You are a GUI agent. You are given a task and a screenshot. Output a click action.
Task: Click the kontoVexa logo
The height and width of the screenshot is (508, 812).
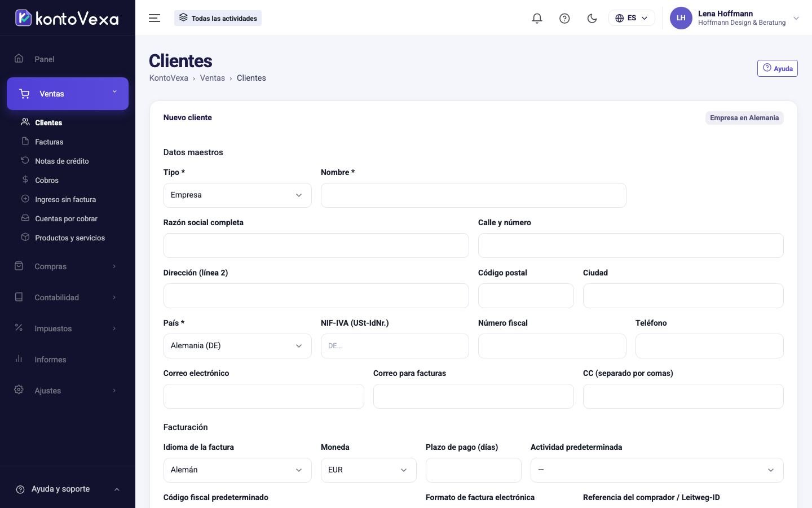[67, 18]
